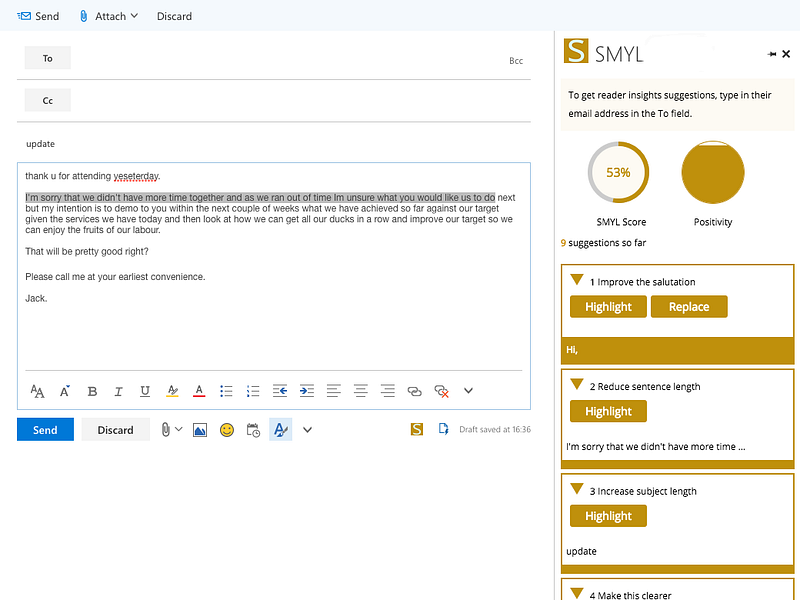
Task: Click the blue Send button
Action: pos(45,430)
